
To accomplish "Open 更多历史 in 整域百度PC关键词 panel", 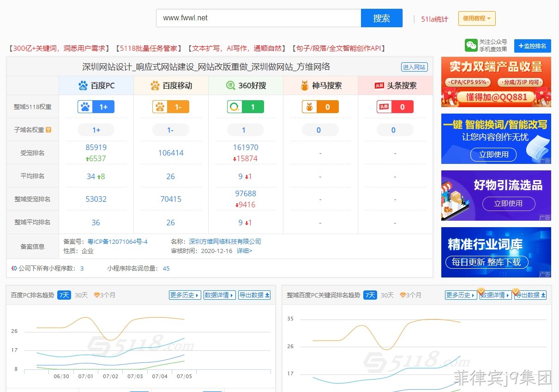I will pyautogui.click(x=461, y=295).
